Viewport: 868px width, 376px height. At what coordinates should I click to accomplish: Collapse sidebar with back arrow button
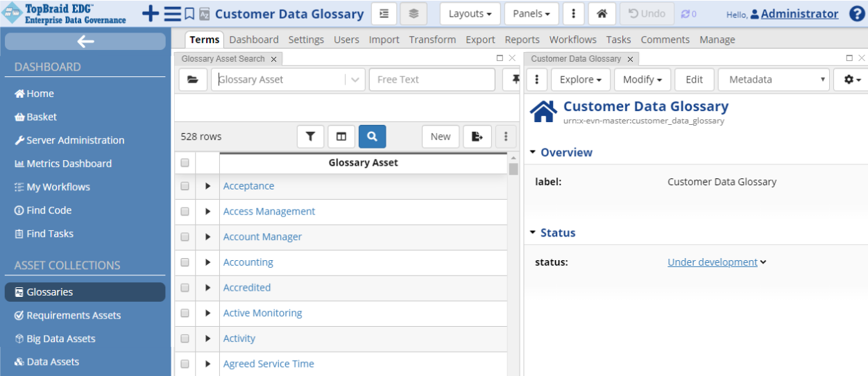[85, 42]
